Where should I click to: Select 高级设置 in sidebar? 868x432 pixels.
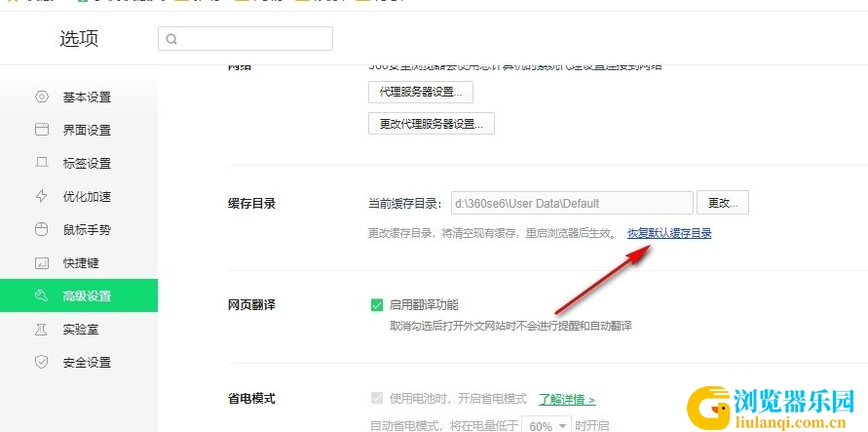pyautogui.click(x=79, y=295)
